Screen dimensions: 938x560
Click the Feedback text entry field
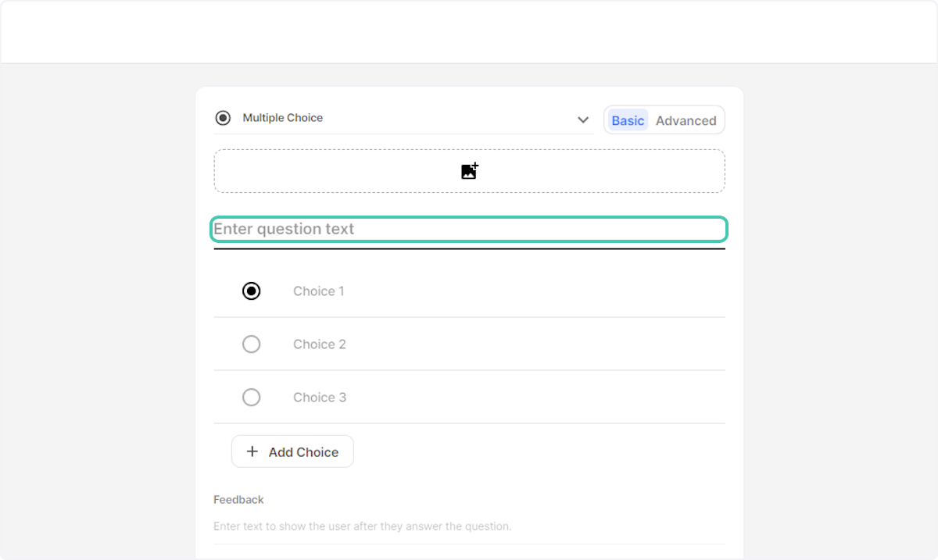click(469, 526)
